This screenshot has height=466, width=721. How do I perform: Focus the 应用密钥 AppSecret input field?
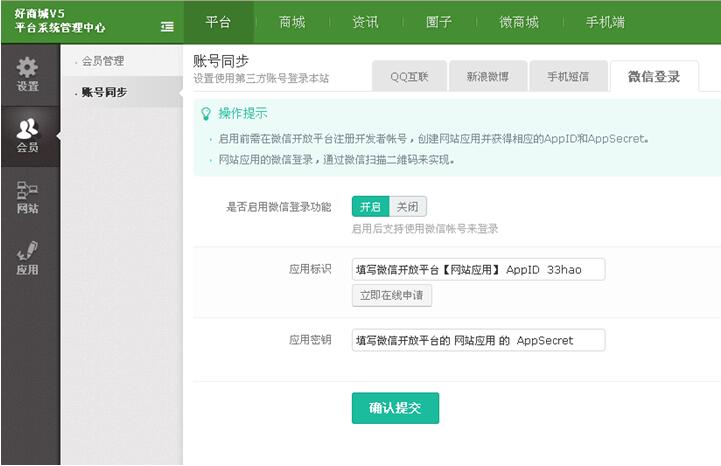click(x=478, y=340)
